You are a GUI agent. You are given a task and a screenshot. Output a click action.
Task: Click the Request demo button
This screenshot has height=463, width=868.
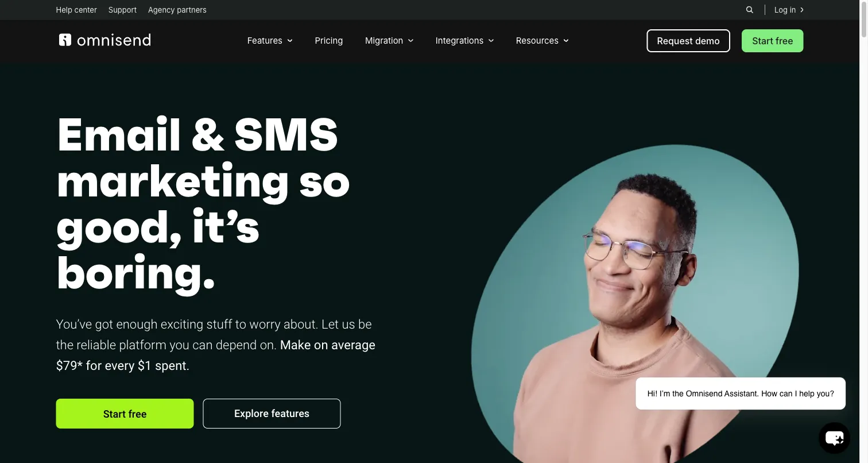[x=688, y=41]
